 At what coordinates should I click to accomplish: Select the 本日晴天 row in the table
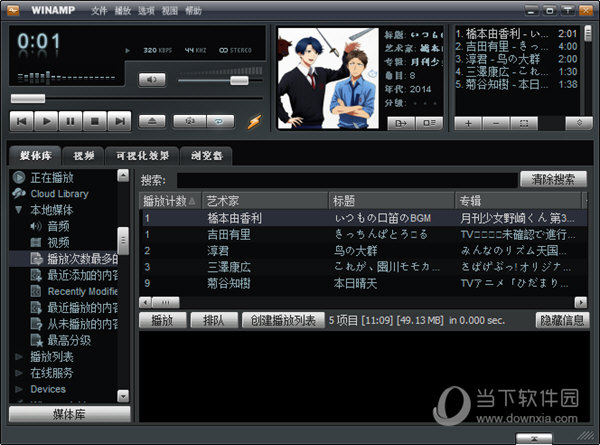[x=363, y=283]
